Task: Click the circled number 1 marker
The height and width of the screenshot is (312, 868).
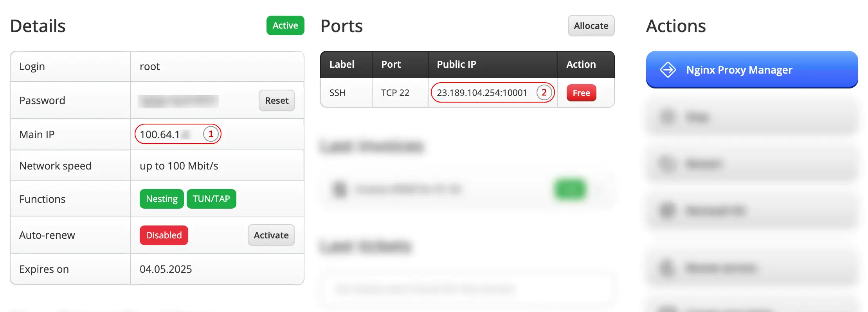Action: click(211, 134)
